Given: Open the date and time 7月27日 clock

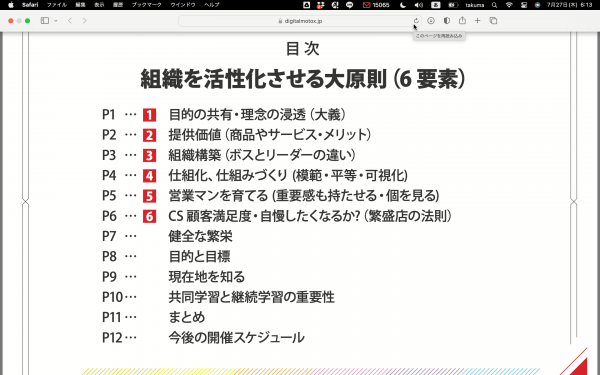Looking at the screenshot, I should click(x=569, y=5).
